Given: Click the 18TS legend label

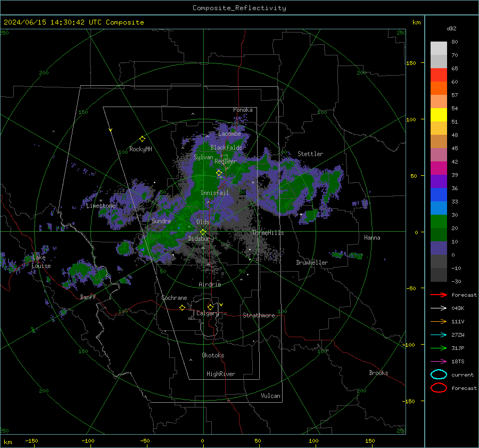Looking at the screenshot, I should click(458, 362).
